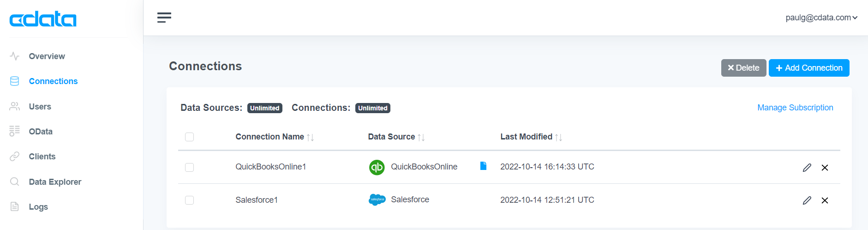The height and width of the screenshot is (230, 868).
Task: Remove Salesforce1 connection with X icon
Action: coord(825,200)
